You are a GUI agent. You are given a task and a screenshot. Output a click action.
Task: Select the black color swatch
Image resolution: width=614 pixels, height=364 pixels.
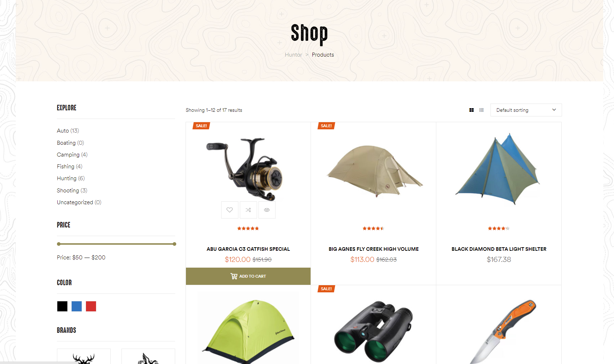(62, 306)
